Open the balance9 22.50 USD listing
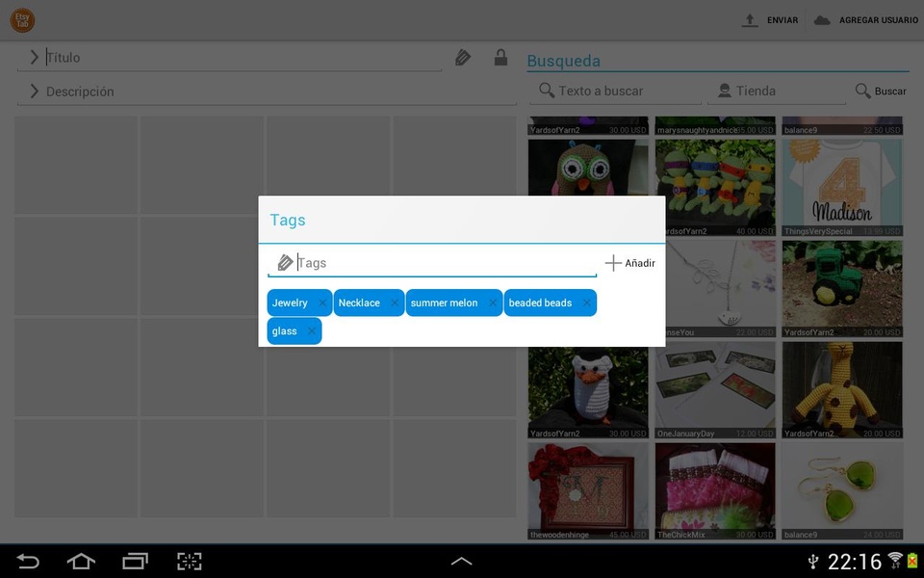Image resolution: width=924 pixels, height=578 pixels. click(842, 125)
